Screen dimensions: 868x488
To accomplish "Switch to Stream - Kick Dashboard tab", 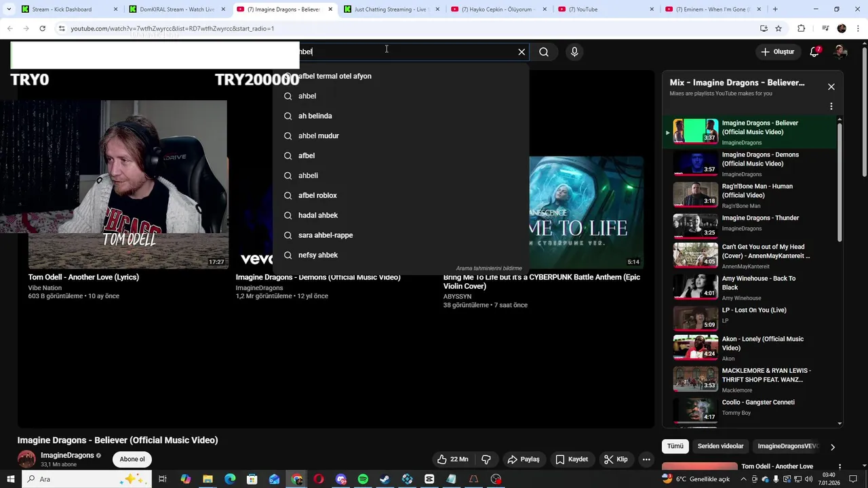I will click(68, 9).
